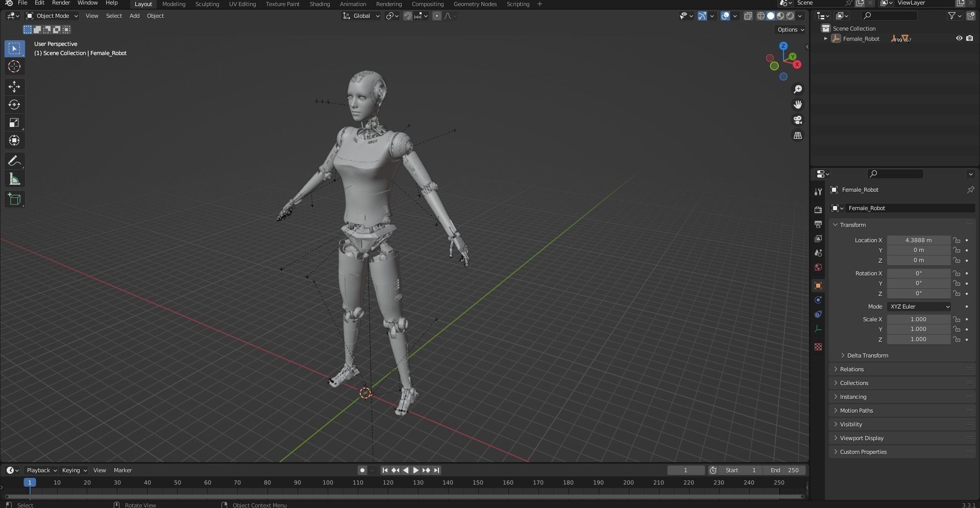Viewport: 980px width, 508px height.
Task: Disable Female_Robot in renders camera icon
Action: pyautogui.click(x=969, y=38)
